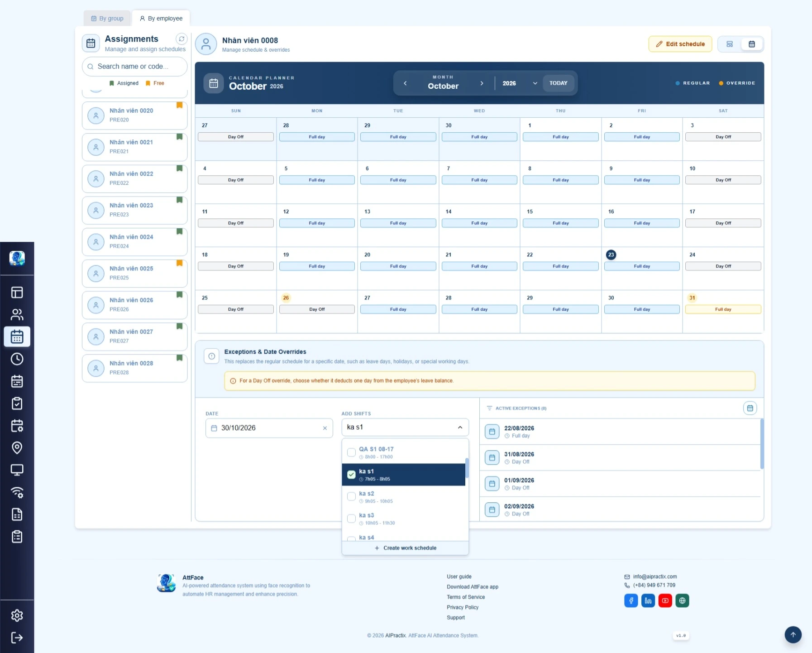Switch to calendar view icon
Viewport: 812px width, 653px height.
point(752,44)
